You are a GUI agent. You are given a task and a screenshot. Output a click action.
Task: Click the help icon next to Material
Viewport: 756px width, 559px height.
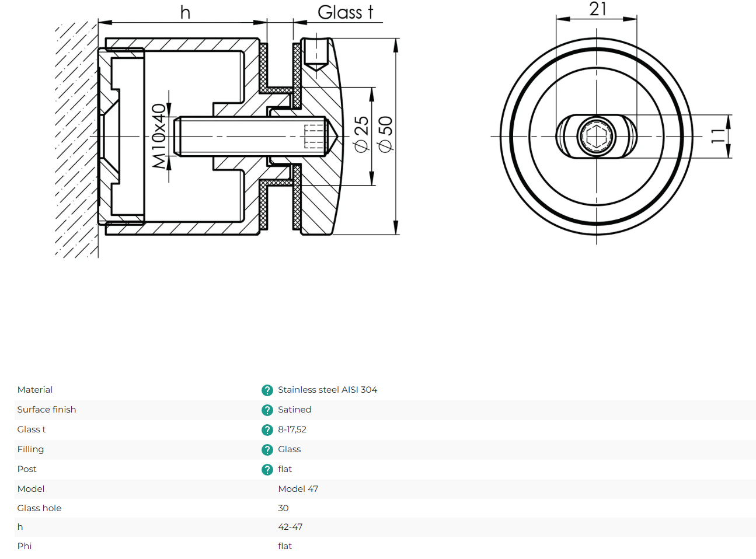pyautogui.click(x=267, y=390)
